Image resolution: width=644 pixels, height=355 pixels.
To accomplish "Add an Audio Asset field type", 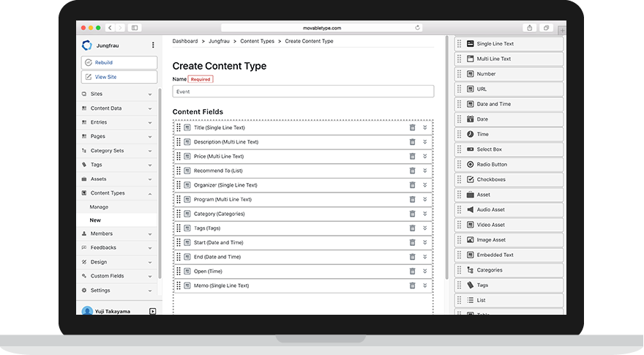I will tap(509, 209).
